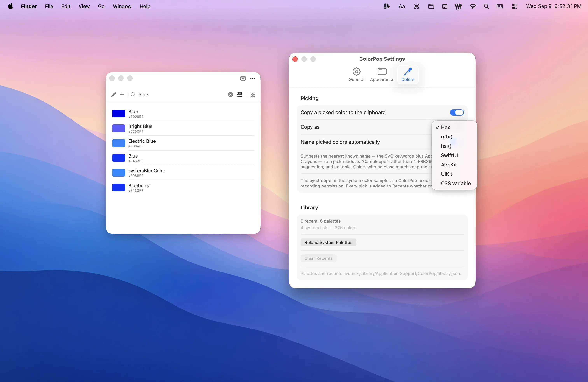This screenshot has width=588, height=382.
Task: Open Spotlight search in menu bar
Action: coord(486,6)
